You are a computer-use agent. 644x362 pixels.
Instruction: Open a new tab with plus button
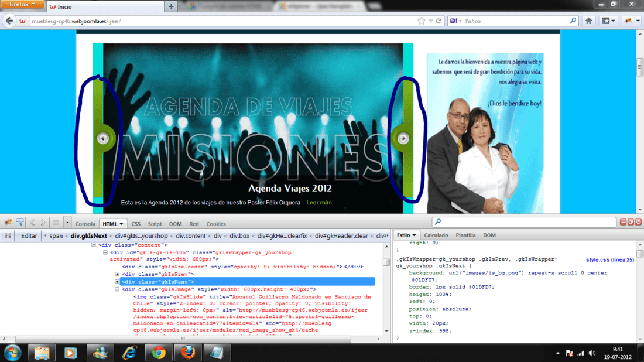point(171,6)
